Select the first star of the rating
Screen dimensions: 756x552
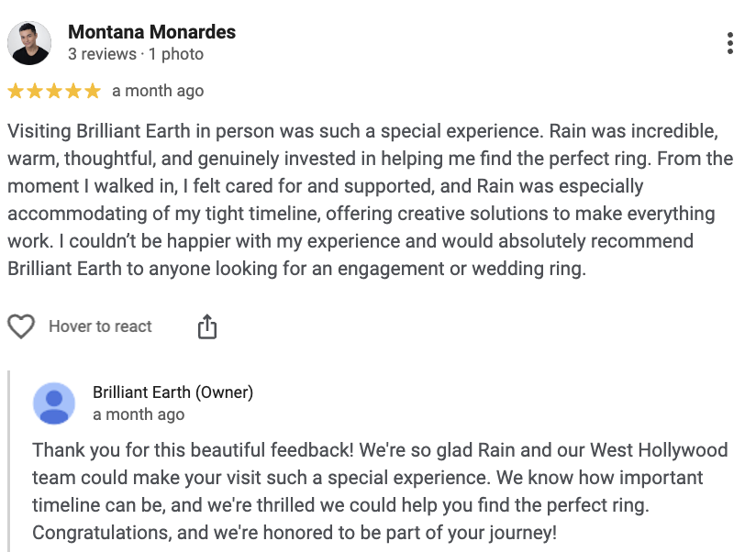17,91
